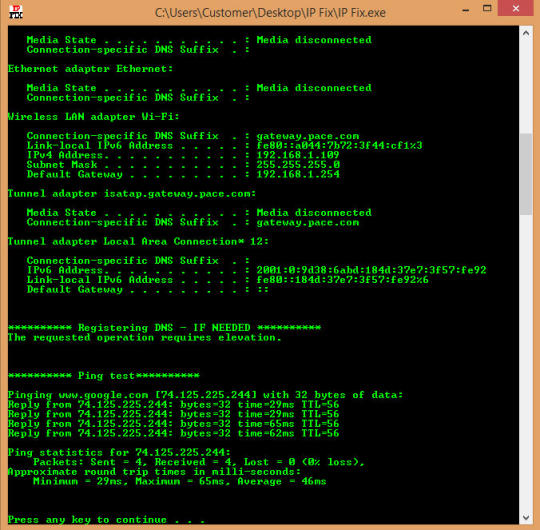The height and width of the screenshot is (530, 540).
Task: Click the link-local address 'fe80::a044:7b72:3f44:cf1%3'
Action: point(339,145)
